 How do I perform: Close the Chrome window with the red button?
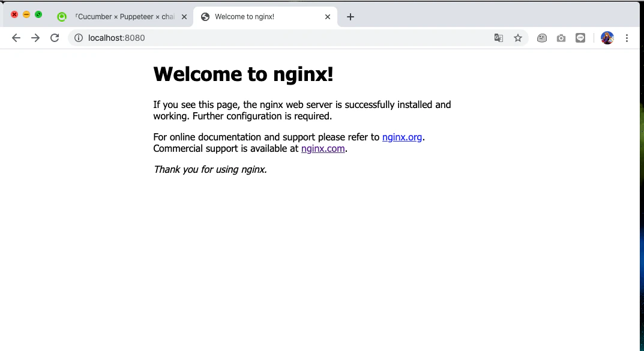pyautogui.click(x=14, y=15)
